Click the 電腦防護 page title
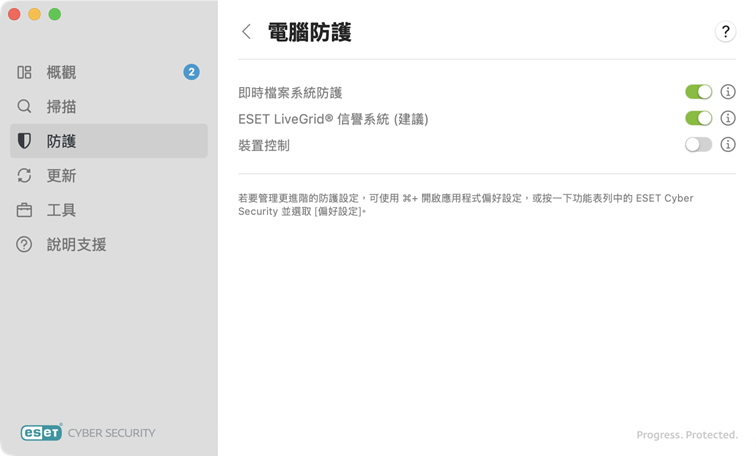Viewport: 756px width, 456px height. point(310,32)
